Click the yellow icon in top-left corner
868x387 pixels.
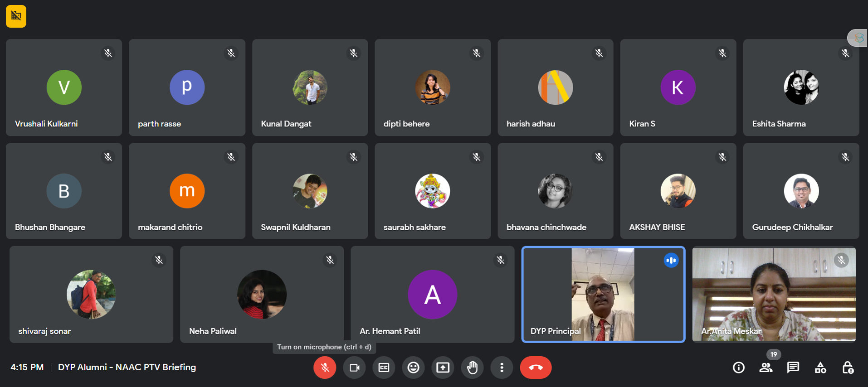pos(16,16)
